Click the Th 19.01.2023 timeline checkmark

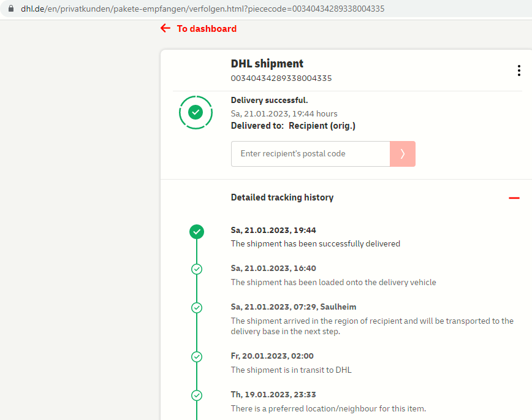(197, 395)
